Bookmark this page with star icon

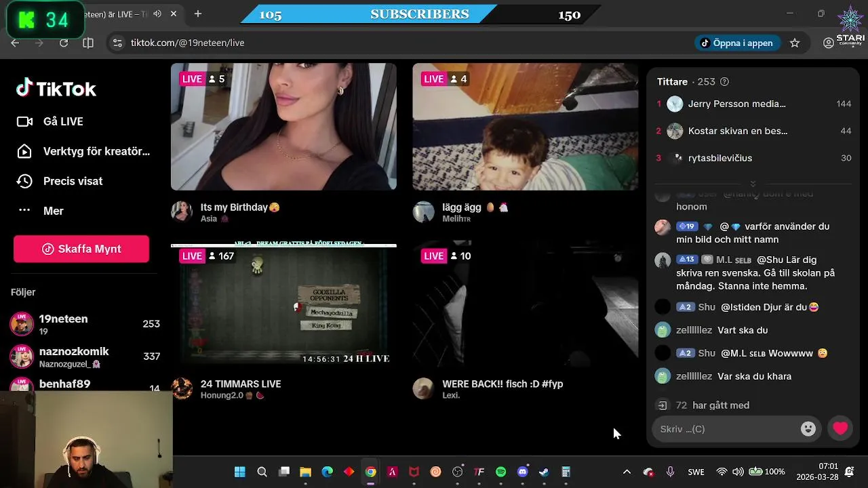click(x=795, y=43)
